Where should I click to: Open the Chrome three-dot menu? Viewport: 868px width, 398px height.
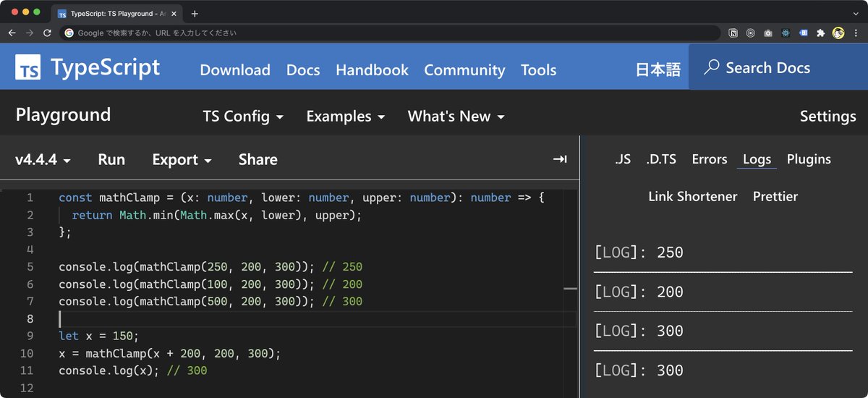pos(856,33)
